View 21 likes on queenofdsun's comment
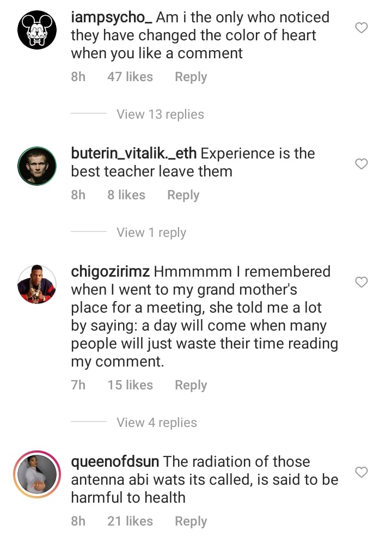Viewport: 392px width, 537px height. (130, 521)
